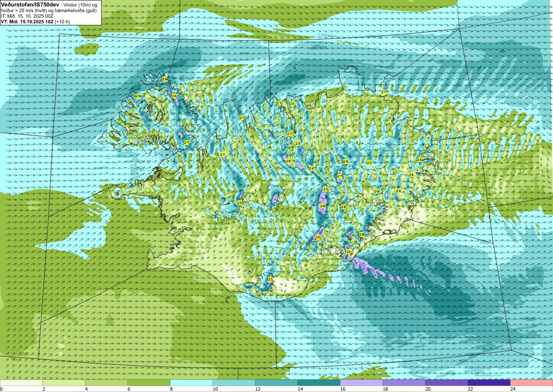This screenshot has width=553, height=392.
Task: Select the violet 20–22 legend swatch
Action: (x=447, y=383)
